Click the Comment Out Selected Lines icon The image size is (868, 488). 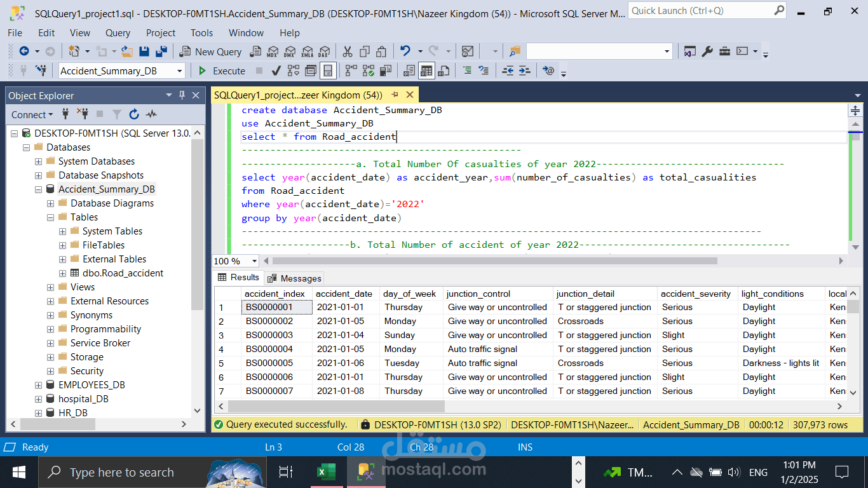(467, 71)
